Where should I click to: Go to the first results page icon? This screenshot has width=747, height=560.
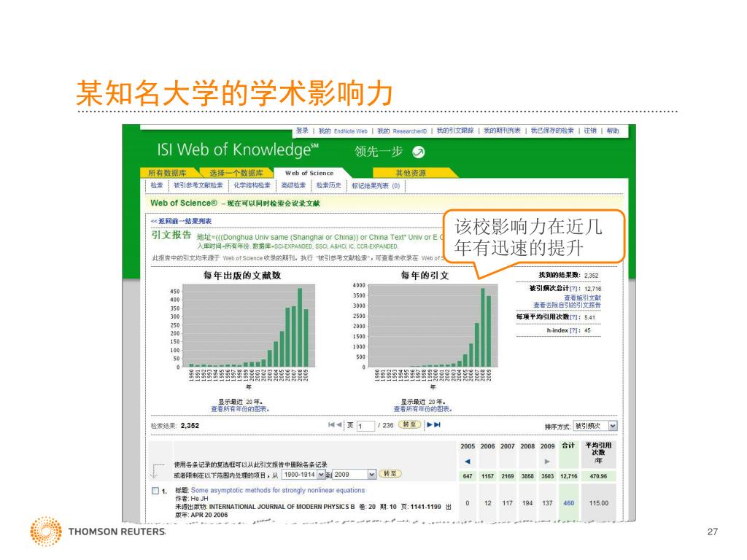tap(331, 425)
